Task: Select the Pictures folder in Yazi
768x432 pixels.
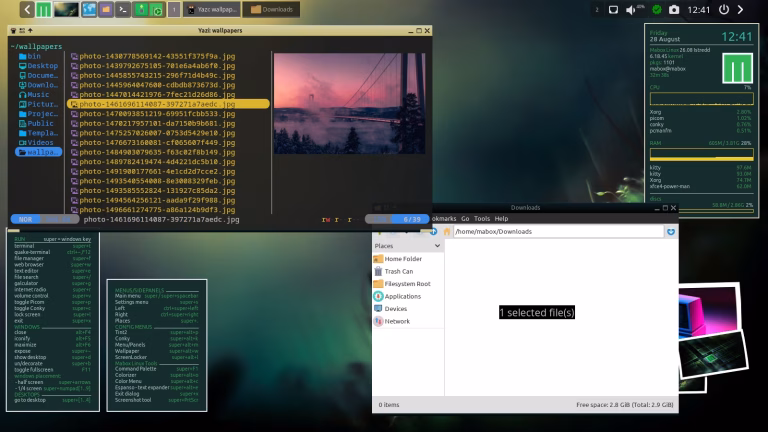Action: (x=38, y=104)
